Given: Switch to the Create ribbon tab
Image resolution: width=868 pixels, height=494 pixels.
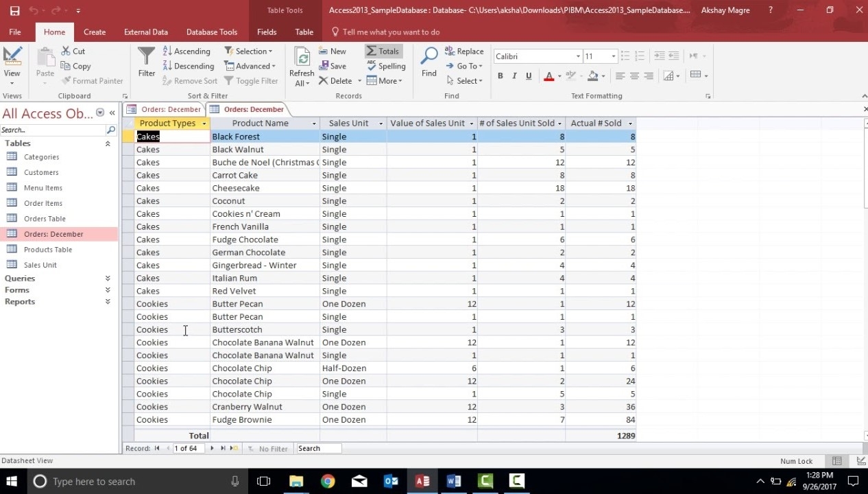Looking at the screenshot, I should (x=95, y=32).
